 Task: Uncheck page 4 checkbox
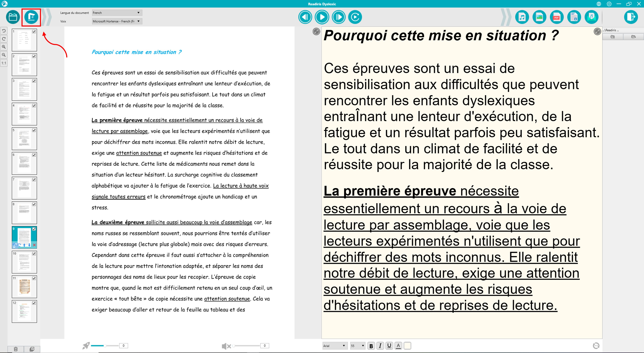pyautogui.click(x=34, y=106)
